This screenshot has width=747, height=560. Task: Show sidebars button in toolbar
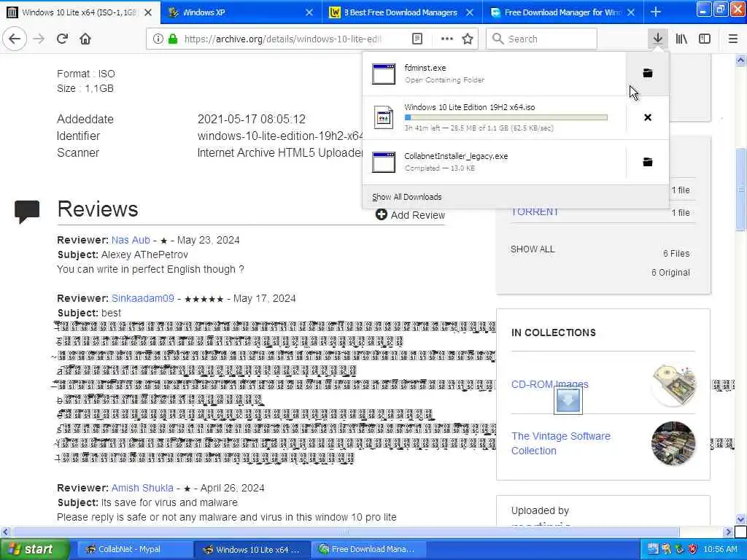click(x=705, y=39)
